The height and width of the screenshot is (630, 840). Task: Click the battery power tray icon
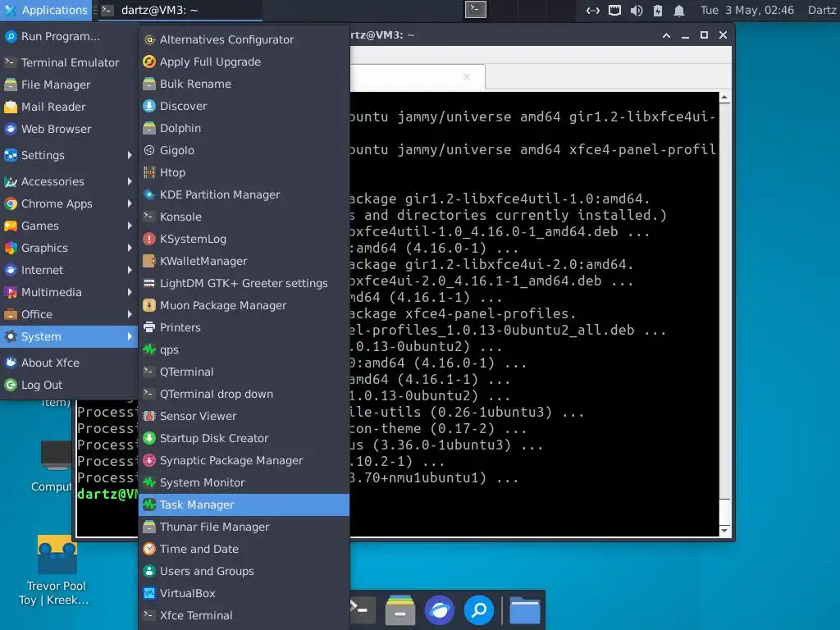tap(658, 10)
